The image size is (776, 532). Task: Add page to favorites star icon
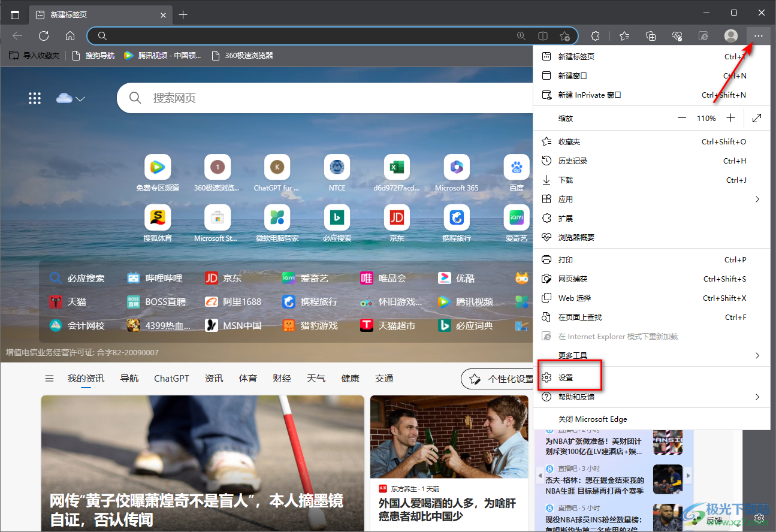click(x=564, y=36)
